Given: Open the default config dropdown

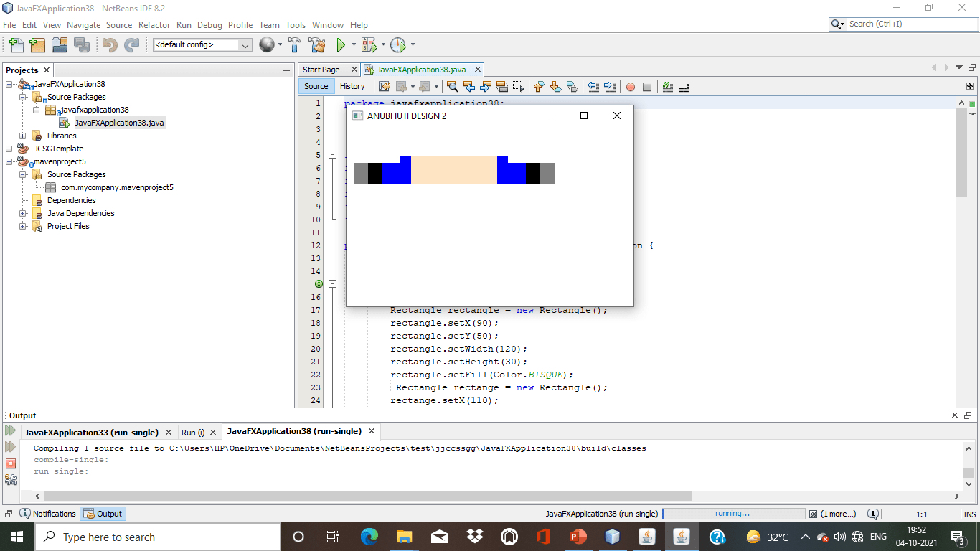Looking at the screenshot, I should (244, 44).
